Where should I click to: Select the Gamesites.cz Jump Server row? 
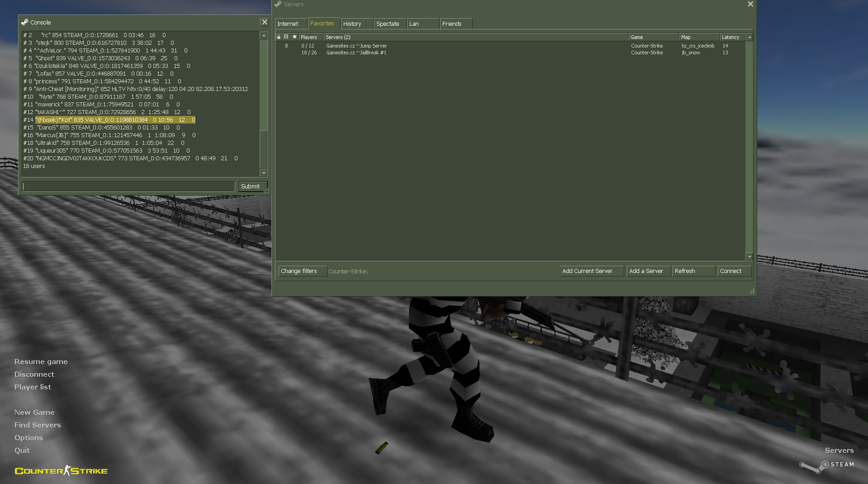[510, 46]
